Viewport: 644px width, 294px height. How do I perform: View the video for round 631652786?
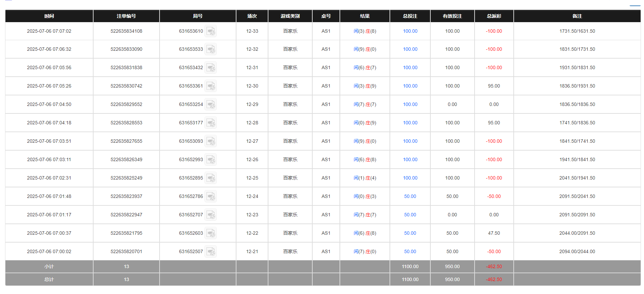pyautogui.click(x=211, y=197)
